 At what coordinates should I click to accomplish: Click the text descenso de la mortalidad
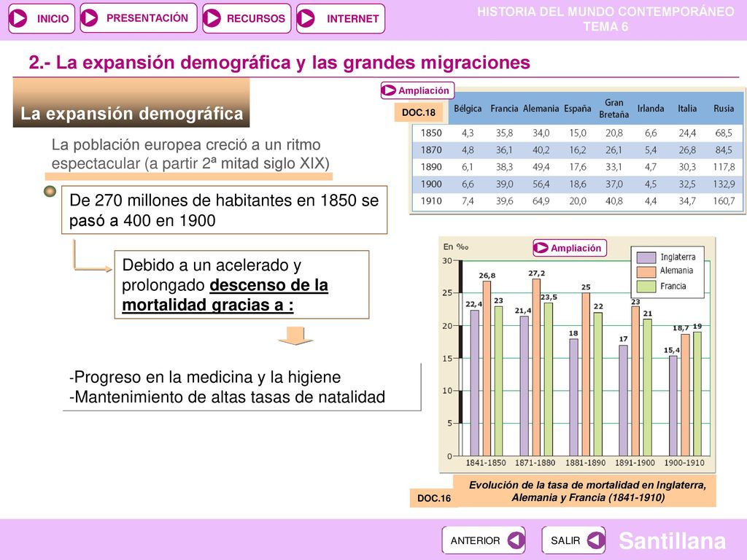[225, 295]
